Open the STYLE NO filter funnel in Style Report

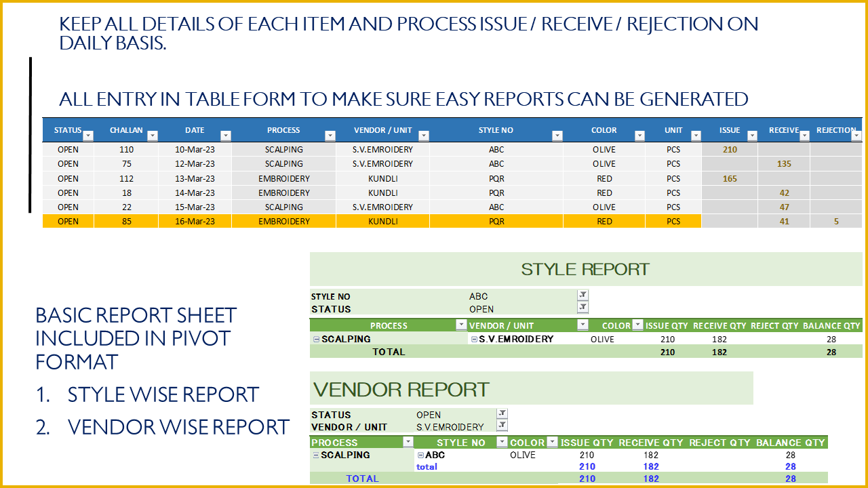point(582,296)
